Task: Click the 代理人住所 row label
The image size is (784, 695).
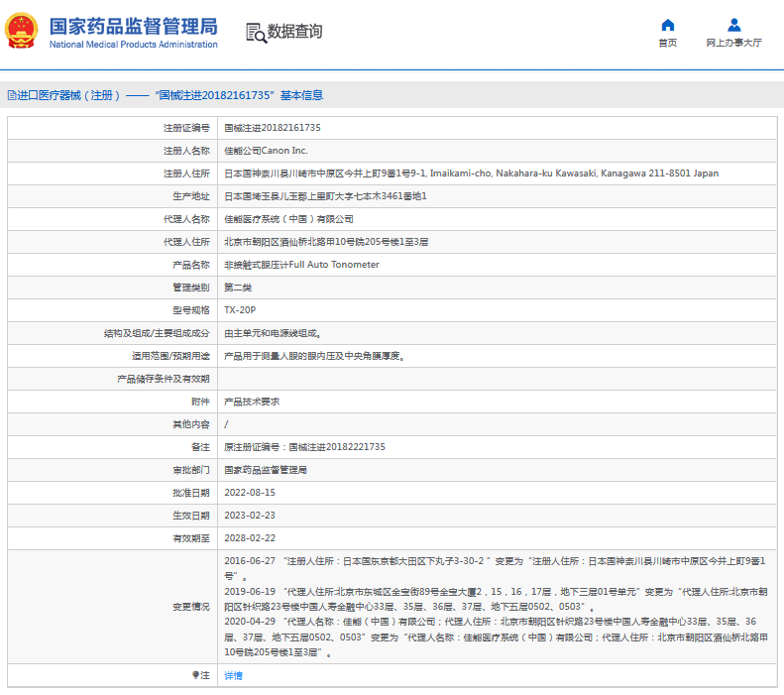Action: point(186,242)
